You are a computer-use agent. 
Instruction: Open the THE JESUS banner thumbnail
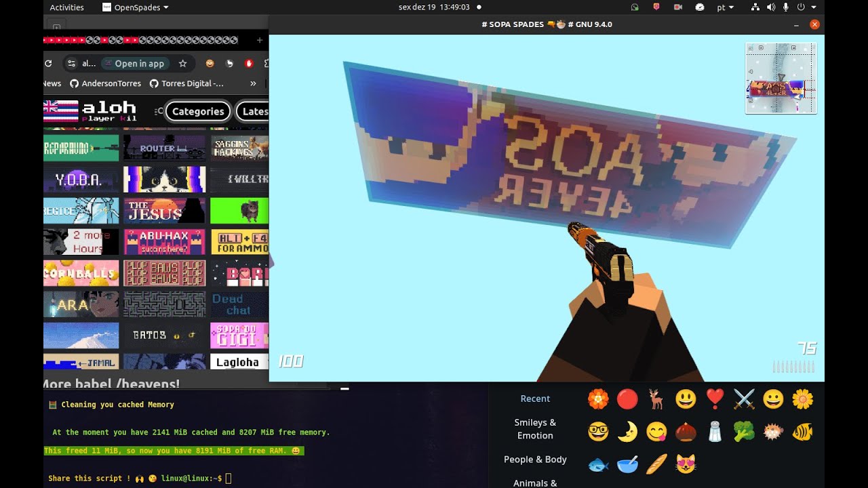point(164,211)
